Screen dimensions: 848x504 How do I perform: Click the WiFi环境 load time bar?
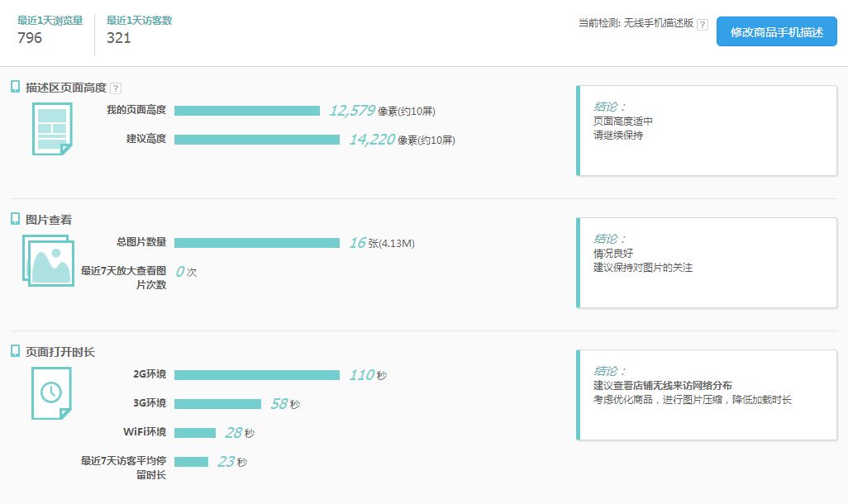pyautogui.click(x=194, y=433)
